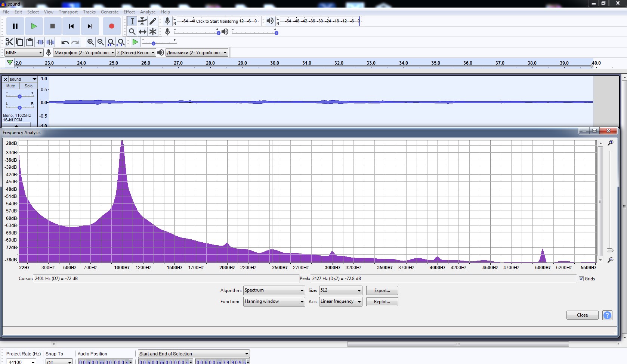This screenshot has height=364, width=627.
Task: Click the Export... button
Action: tap(382, 290)
